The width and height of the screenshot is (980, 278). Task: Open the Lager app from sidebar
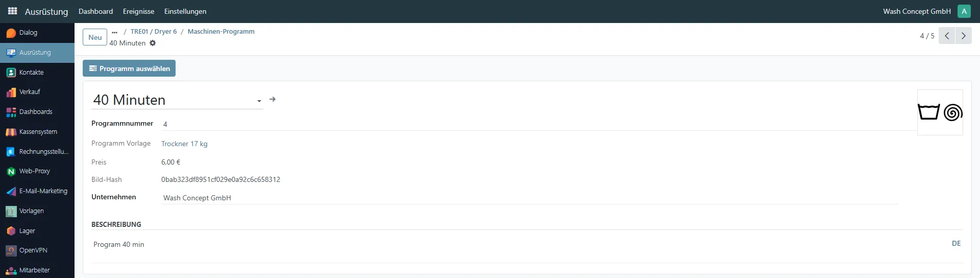click(27, 231)
